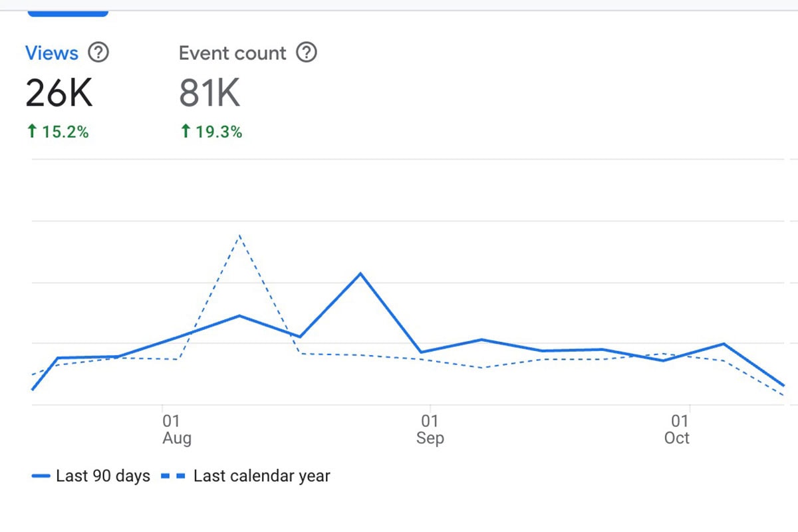Click the dashed line's August peak
Viewport: 798px width, 532px height.
tap(240, 234)
